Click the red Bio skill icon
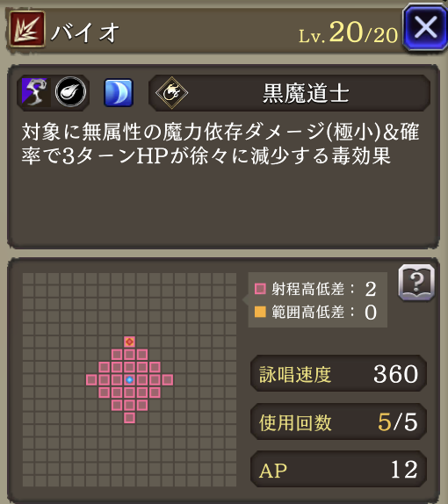Image resolution: width=448 pixels, height=504 pixels. [27, 29]
